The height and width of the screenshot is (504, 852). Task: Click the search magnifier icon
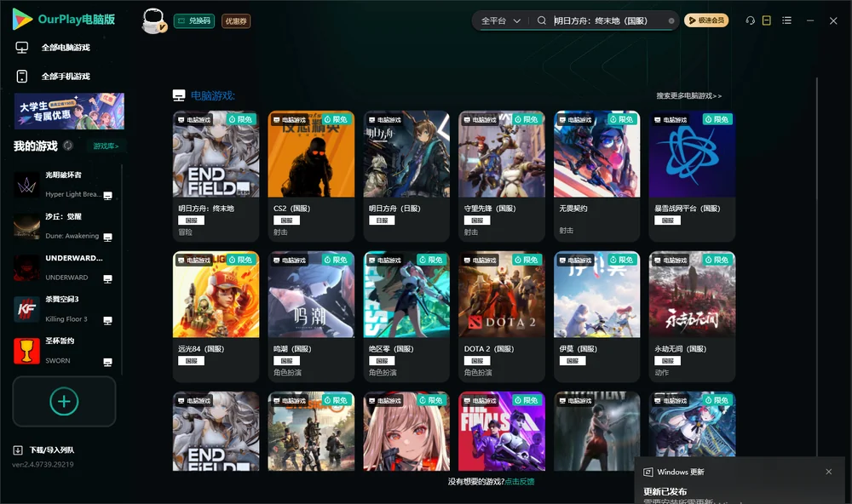click(x=541, y=20)
